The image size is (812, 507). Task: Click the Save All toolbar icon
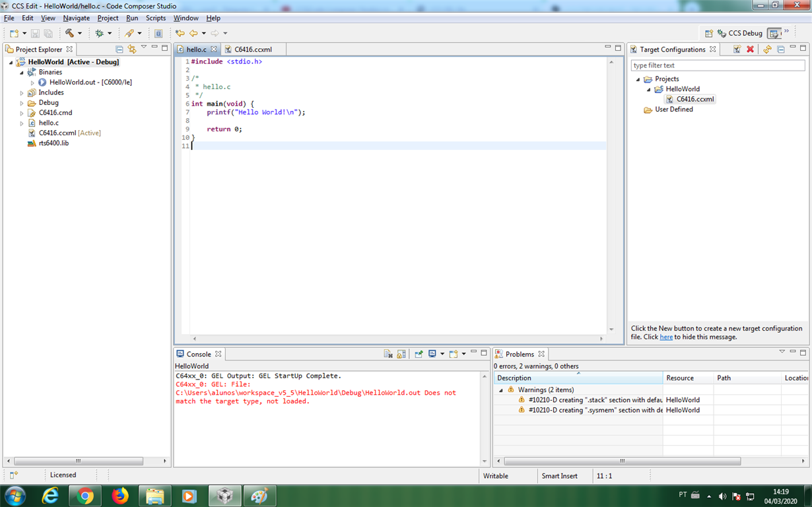point(48,33)
